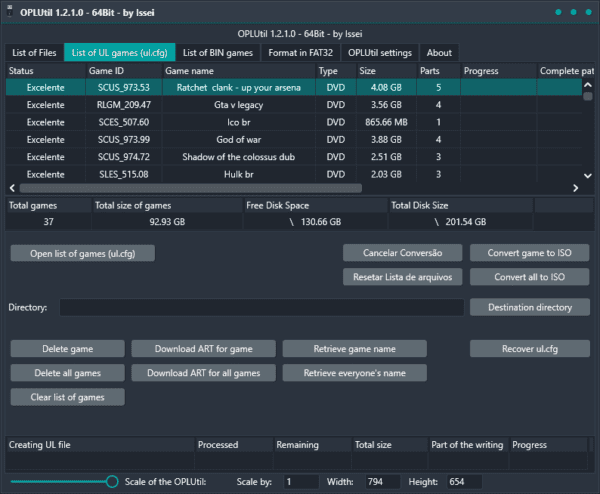
Task: Go to the Format in FAT32 tab
Action: click(301, 53)
